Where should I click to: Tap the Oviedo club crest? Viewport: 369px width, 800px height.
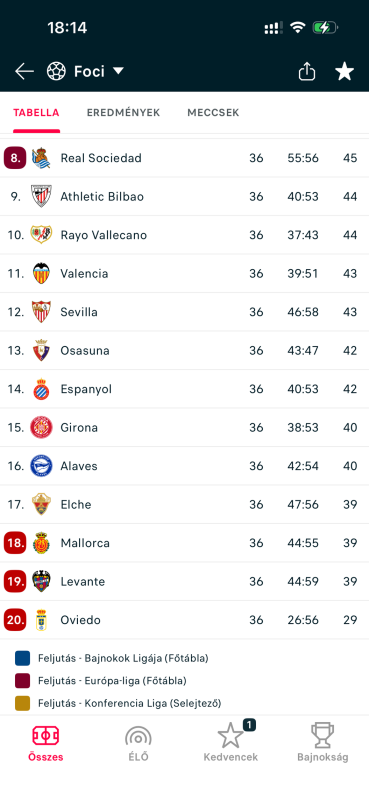[41, 620]
